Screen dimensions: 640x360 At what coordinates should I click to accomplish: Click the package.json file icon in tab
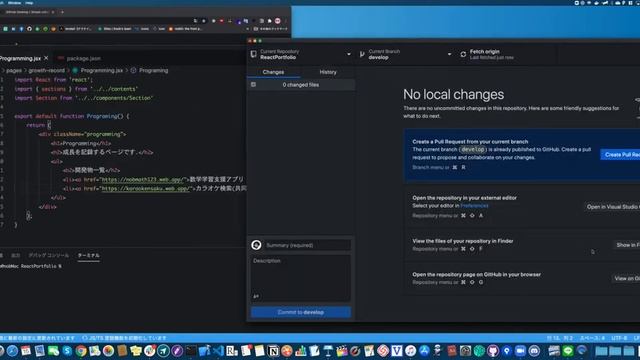click(60, 58)
